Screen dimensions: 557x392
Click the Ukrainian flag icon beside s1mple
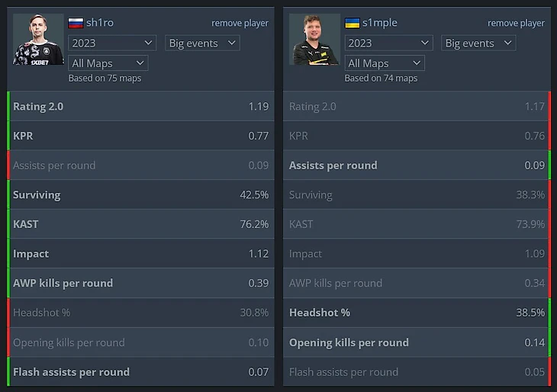(352, 23)
